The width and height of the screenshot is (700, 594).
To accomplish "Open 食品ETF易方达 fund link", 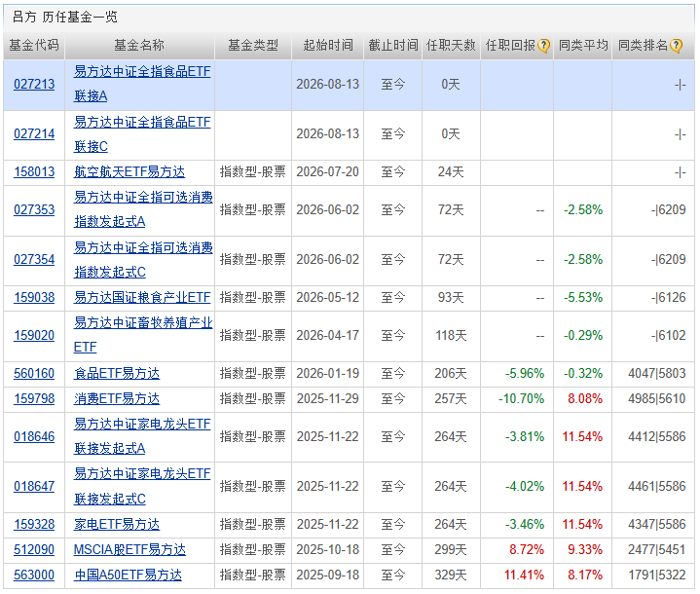I will click(x=117, y=373).
